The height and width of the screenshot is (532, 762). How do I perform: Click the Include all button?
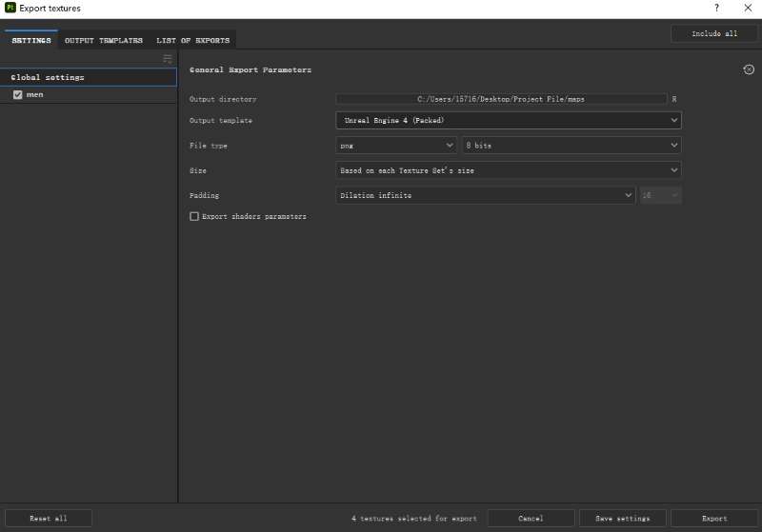click(713, 33)
